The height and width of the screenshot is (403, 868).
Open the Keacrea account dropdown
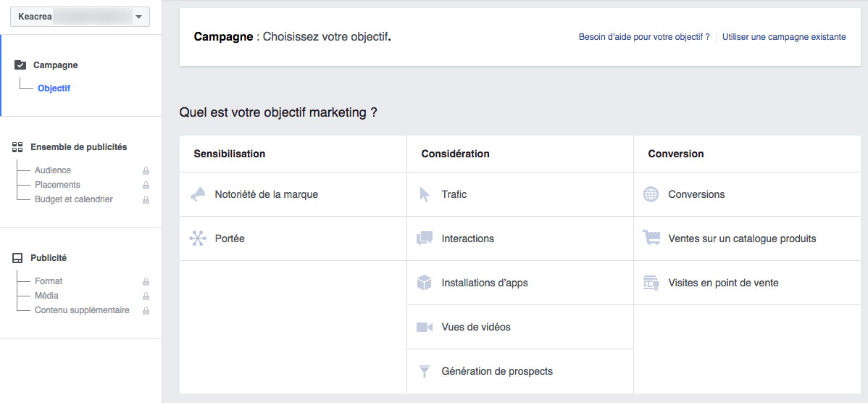pos(80,17)
